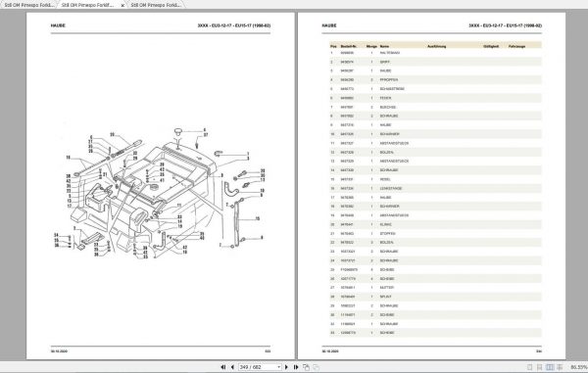Screen dimensions: 588x373
Task: Select the PFROPFEN row in the parts list
Action: click(436, 79)
